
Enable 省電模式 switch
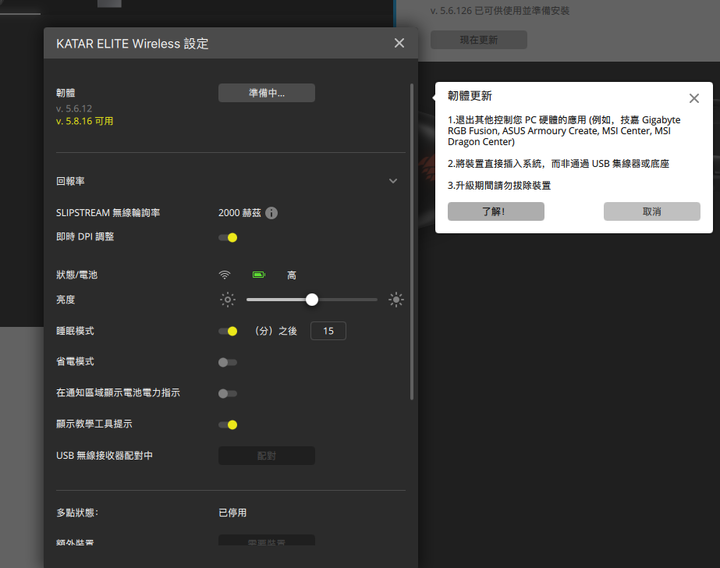coord(228,362)
